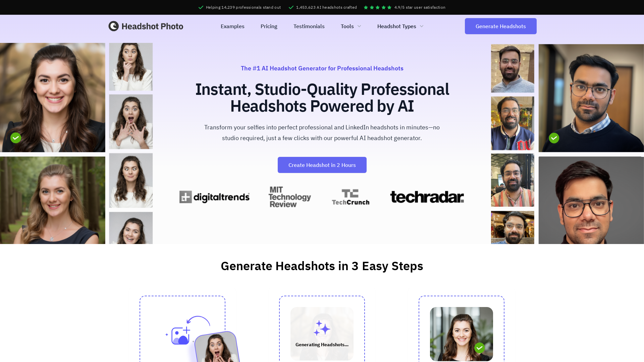Click the star rating icon display
Image resolution: width=644 pixels, height=362 pixels.
tap(377, 7)
